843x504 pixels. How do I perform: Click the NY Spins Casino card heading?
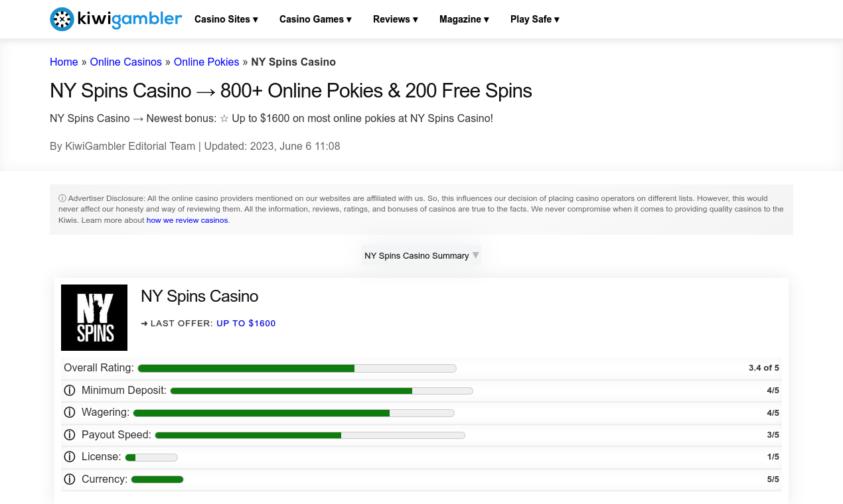pos(200,296)
